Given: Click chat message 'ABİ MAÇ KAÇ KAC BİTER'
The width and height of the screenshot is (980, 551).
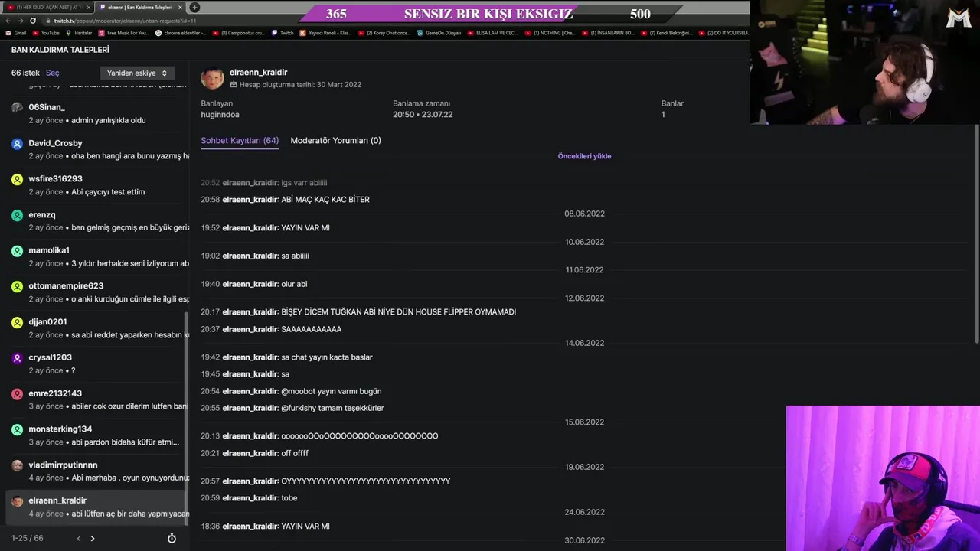Looking at the screenshot, I should coord(325,200).
